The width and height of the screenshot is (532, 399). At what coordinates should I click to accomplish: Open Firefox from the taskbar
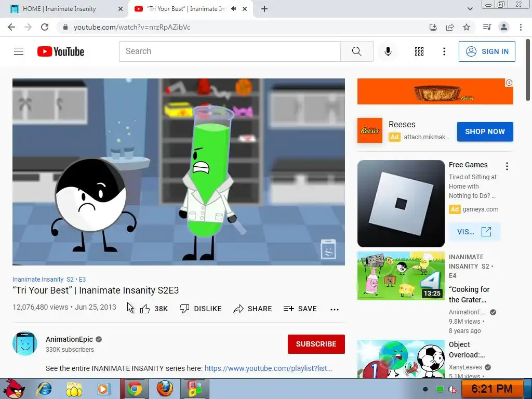(x=165, y=389)
